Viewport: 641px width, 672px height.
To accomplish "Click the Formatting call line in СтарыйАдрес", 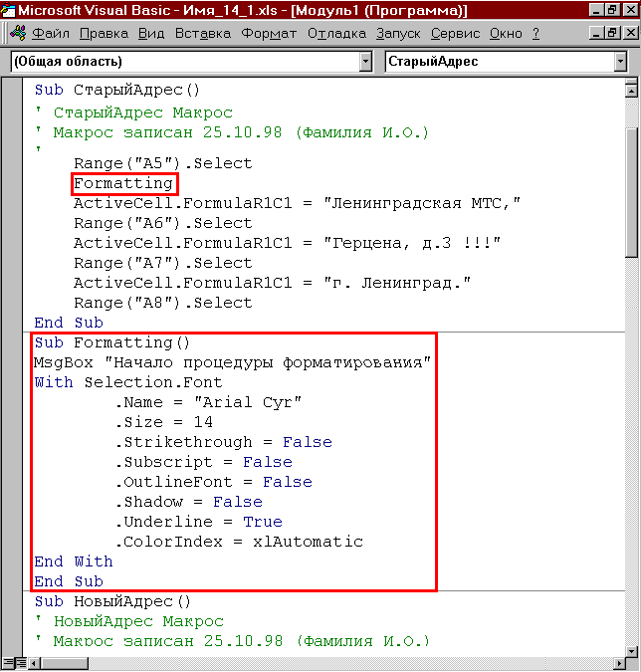I will (123, 183).
